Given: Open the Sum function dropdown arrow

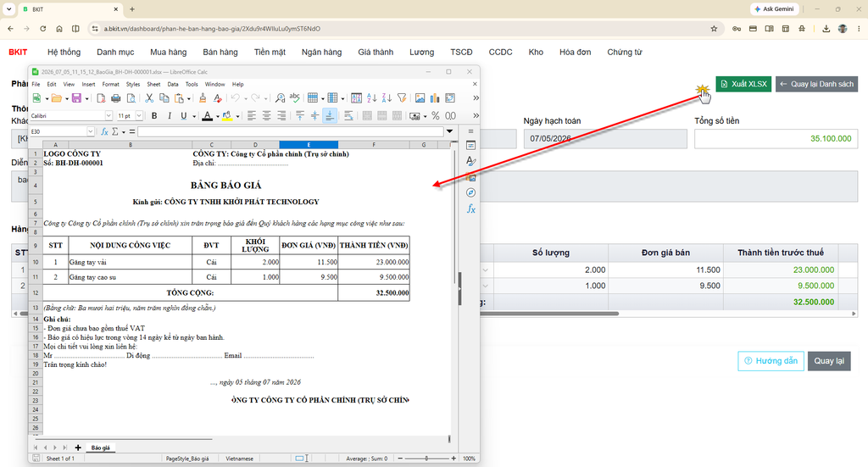Looking at the screenshot, I should tap(124, 131).
